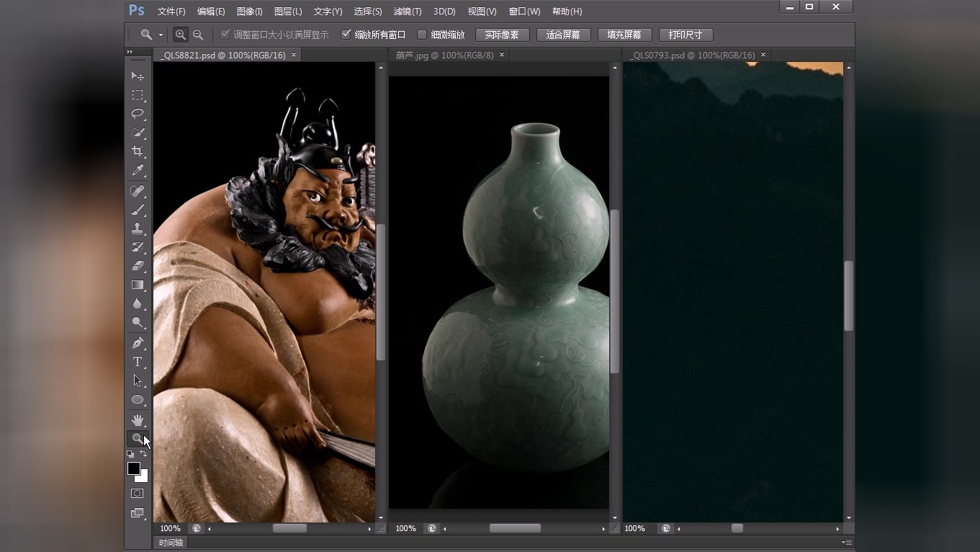Select the Hand tool
This screenshot has height=552, width=980.
tap(137, 420)
